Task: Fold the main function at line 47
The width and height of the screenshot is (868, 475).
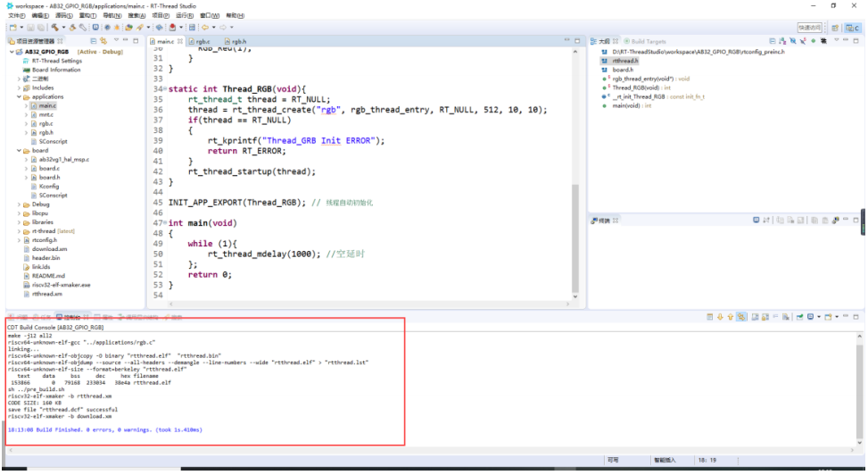Action: (x=166, y=223)
